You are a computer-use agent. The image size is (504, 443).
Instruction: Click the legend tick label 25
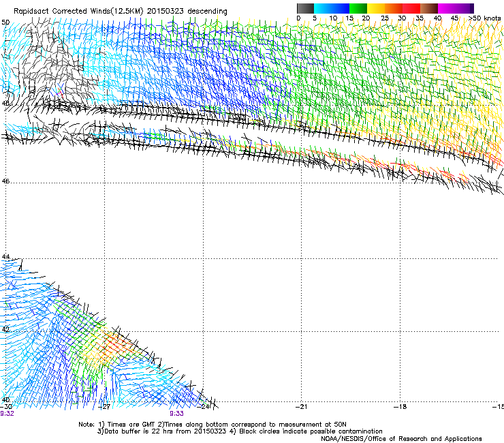coord(385,18)
